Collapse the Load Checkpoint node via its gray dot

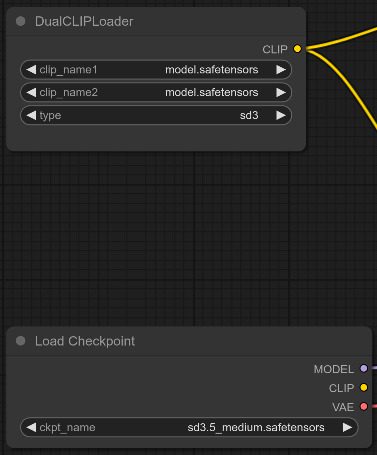pyautogui.click(x=21, y=341)
